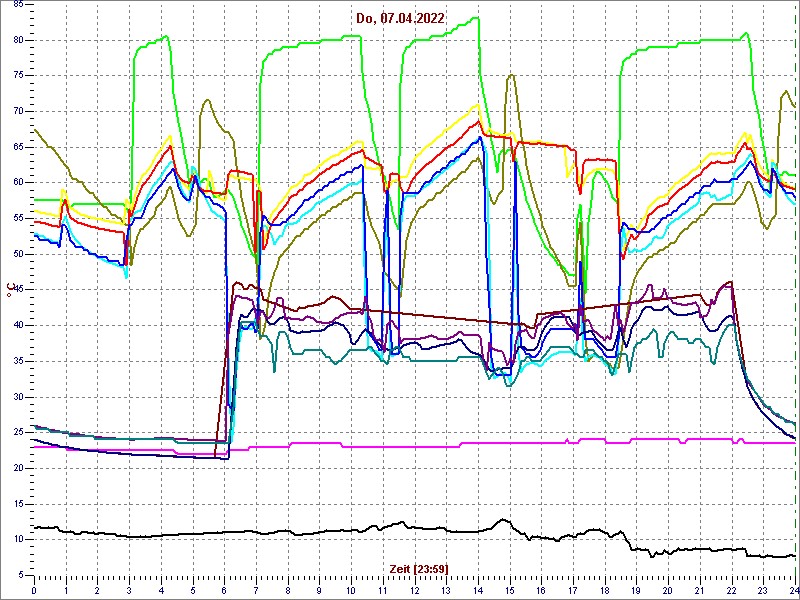This screenshot has width=800, height=600.
Task: Click hour 19 on the time axis
Action: click(x=637, y=590)
